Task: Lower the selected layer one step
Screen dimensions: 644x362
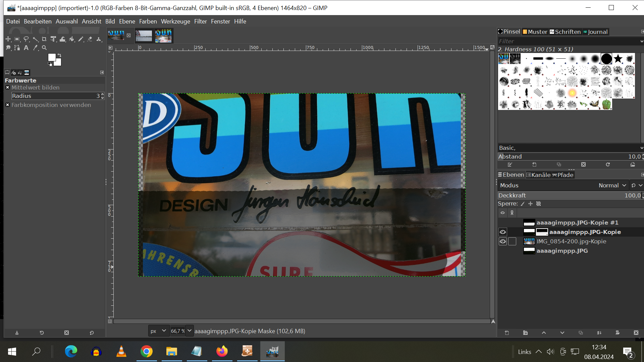Action: (562, 333)
